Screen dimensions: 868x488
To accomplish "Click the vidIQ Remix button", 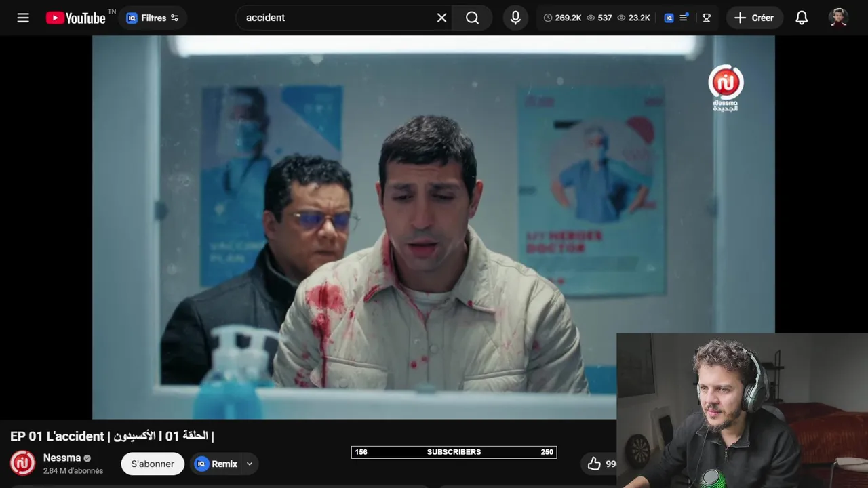I will [216, 464].
